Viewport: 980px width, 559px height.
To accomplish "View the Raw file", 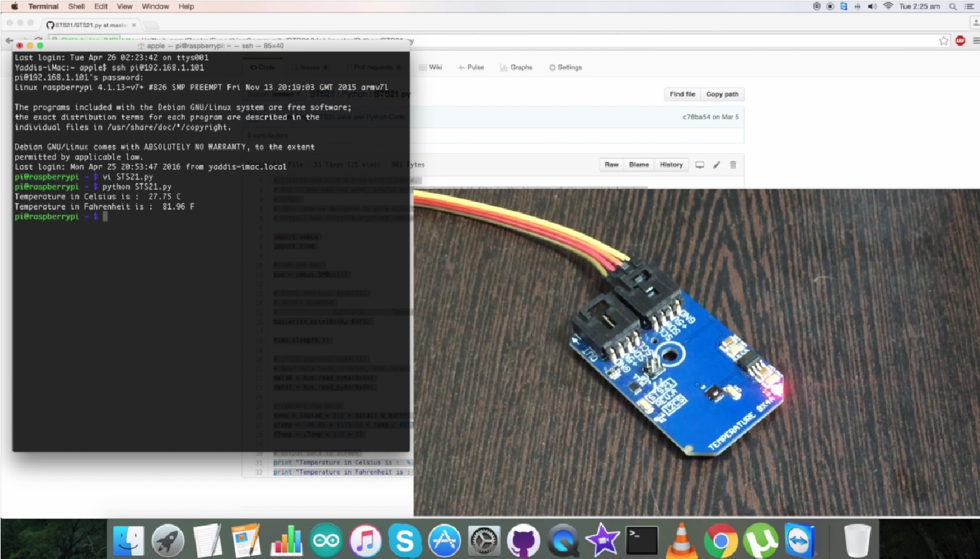I will (x=611, y=164).
